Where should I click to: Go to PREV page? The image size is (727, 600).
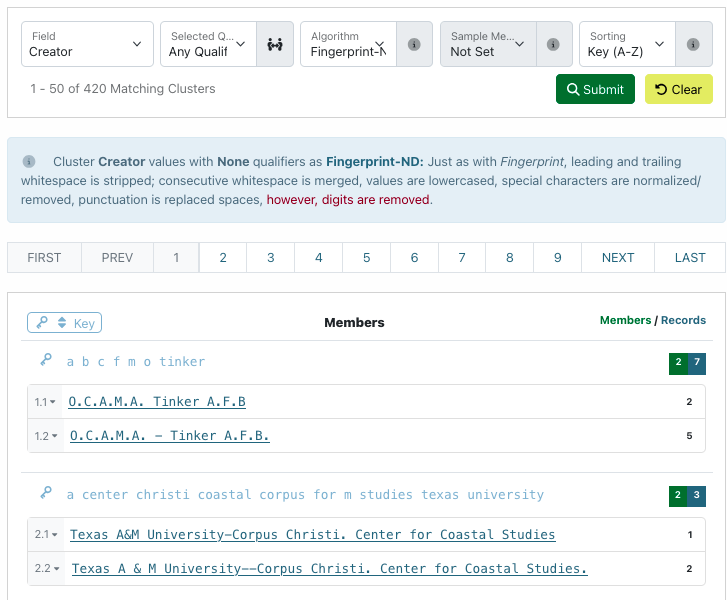click(x=117, y=257)
